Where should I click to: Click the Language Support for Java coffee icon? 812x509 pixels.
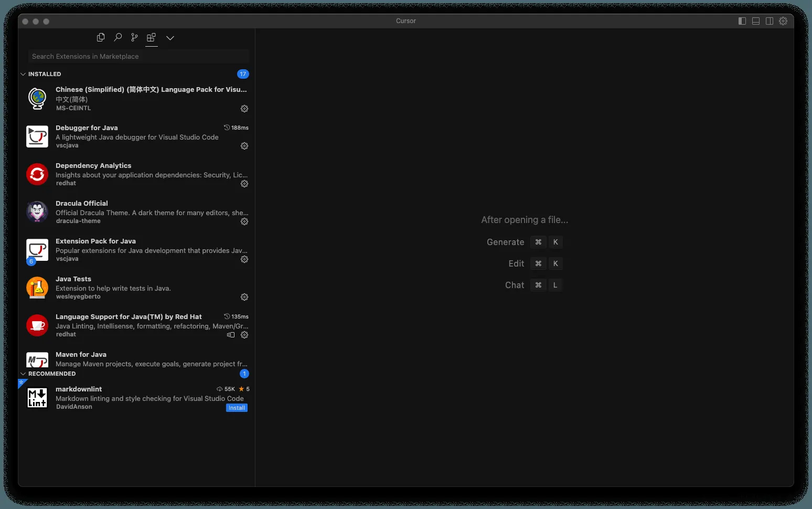[37, 325]
